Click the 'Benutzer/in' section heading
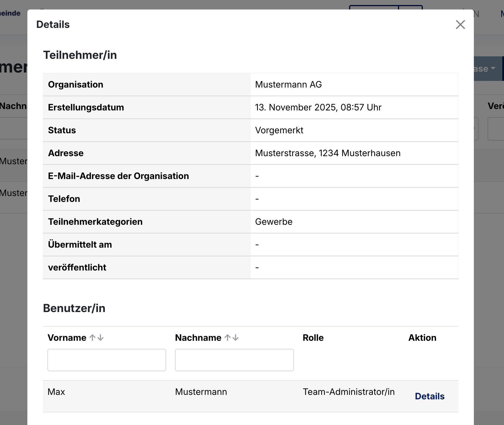Image resolution: width=504 pixels, height=425 pixels. [x=74, y=308]
